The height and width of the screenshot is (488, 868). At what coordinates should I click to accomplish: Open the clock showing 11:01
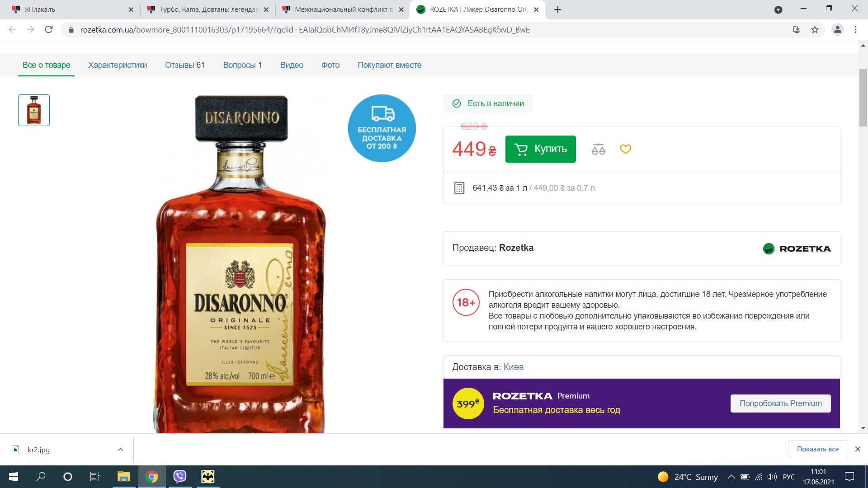(x=818, y=477)
